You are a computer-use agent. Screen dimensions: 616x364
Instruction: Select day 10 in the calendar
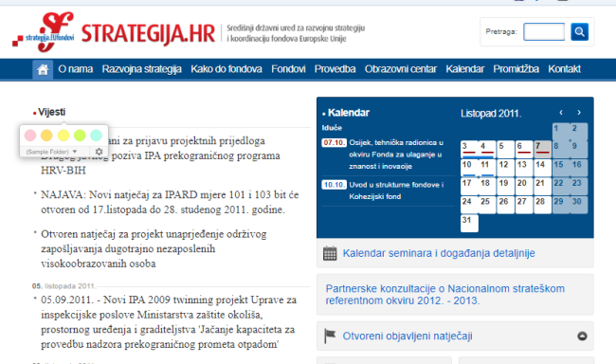(x=469, y=168)
